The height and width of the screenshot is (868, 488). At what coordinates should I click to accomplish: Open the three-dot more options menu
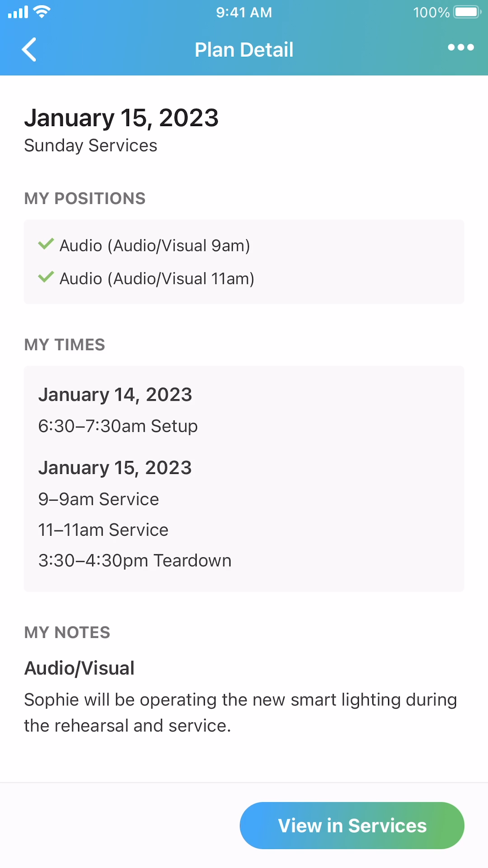click(x=460, y=47)
